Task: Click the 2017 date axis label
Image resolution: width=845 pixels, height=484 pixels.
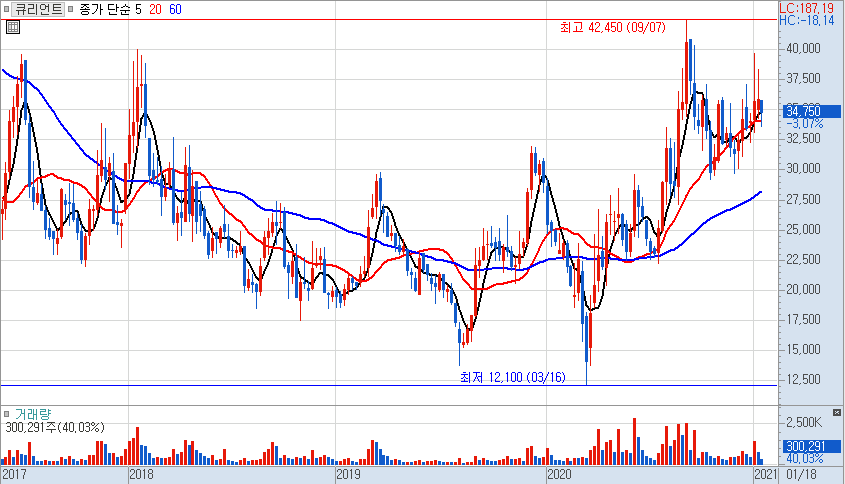Action: coord(15,474)
